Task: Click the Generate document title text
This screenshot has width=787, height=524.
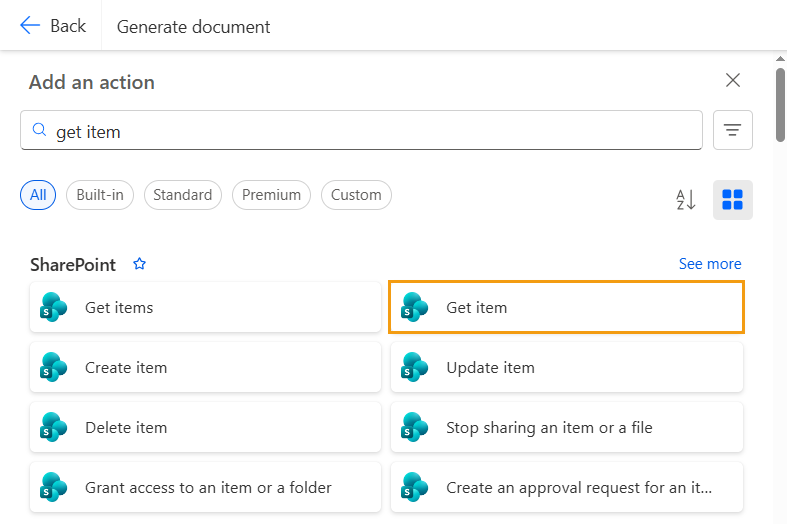Action: (x=193, y=27)
